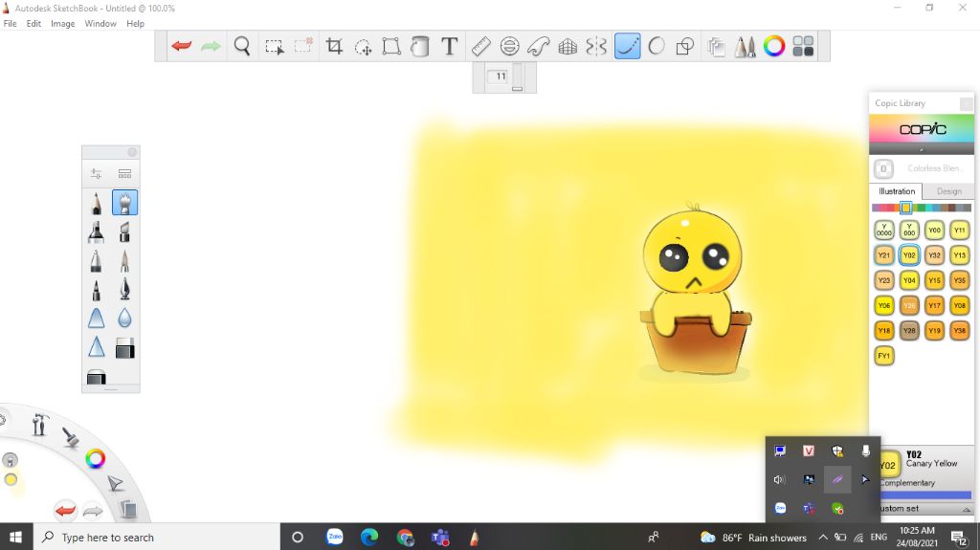980x550 pixels.
Task: Choose the Text tool
Action: pyautogui.click(x=450, y=46)
